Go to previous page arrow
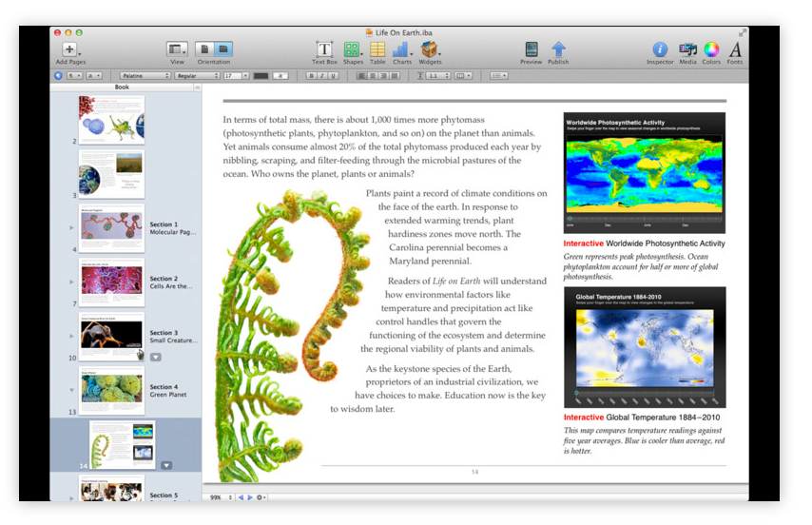Viewport: 812px width, 525px height. coord(240,497)
